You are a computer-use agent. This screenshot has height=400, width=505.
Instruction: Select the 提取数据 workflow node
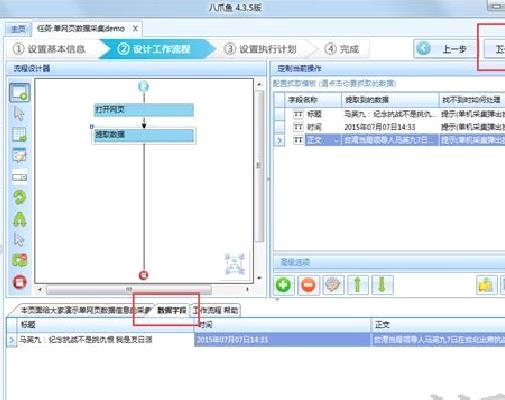point(144,136)
